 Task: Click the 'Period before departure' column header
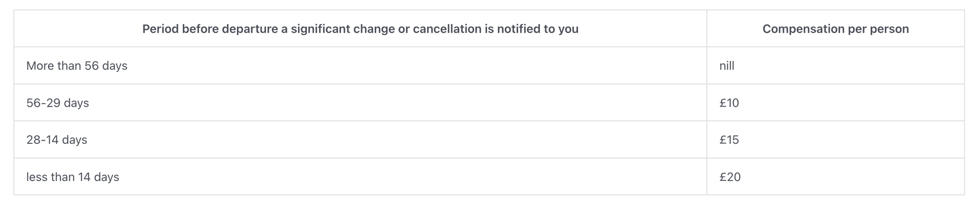[x=360, y=29]
